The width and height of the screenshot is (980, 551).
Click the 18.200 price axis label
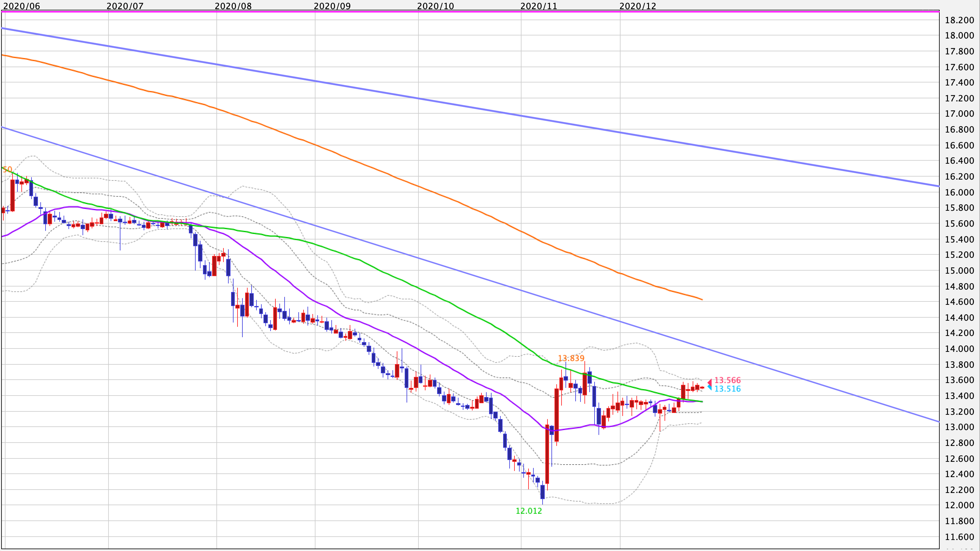click(960, 20)
